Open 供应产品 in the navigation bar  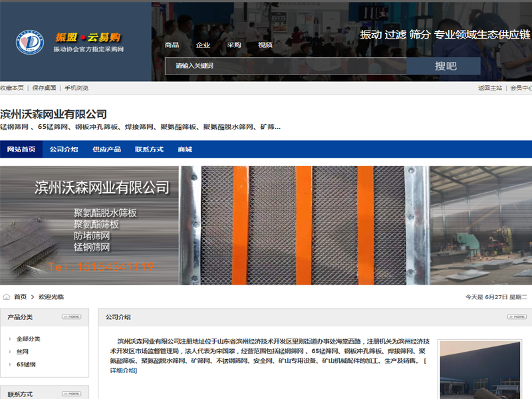106,150
